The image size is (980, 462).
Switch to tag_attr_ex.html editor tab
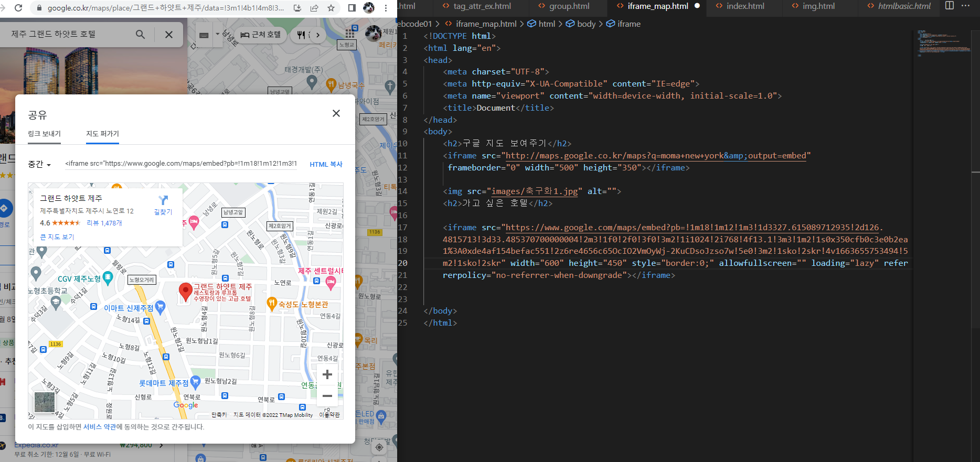(x=477, y=6)
